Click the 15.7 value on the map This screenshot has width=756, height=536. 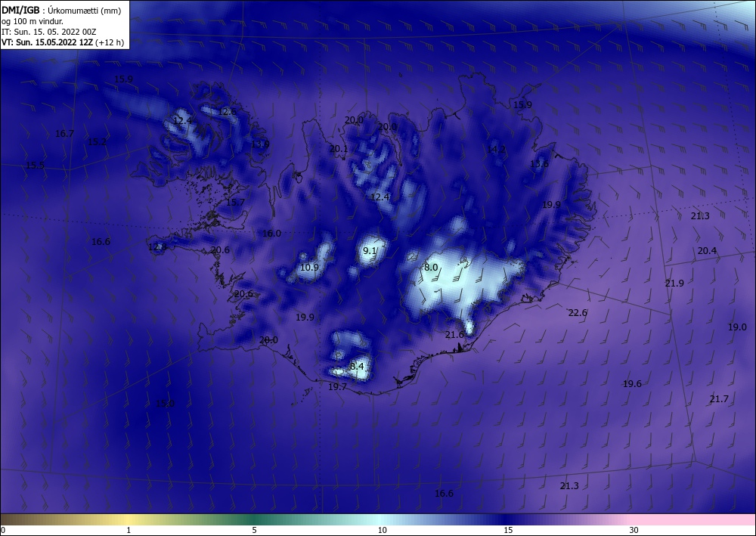pyautogui.click(x=235, y=202)
